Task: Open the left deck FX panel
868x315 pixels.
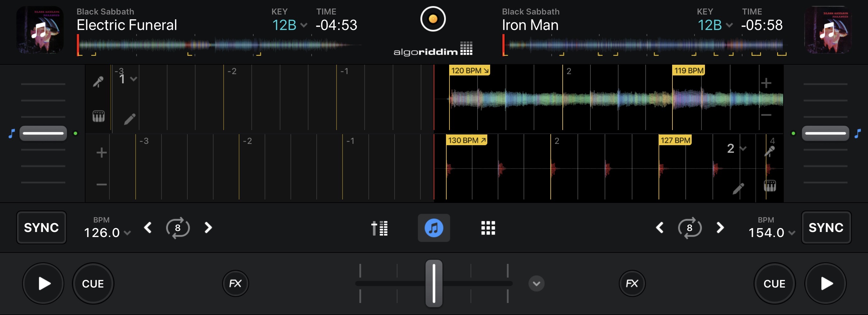Action: (x=235, y=283)
